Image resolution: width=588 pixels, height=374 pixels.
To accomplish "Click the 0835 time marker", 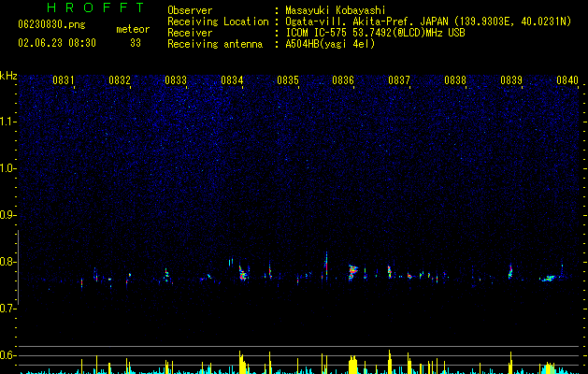I will 288,80.
